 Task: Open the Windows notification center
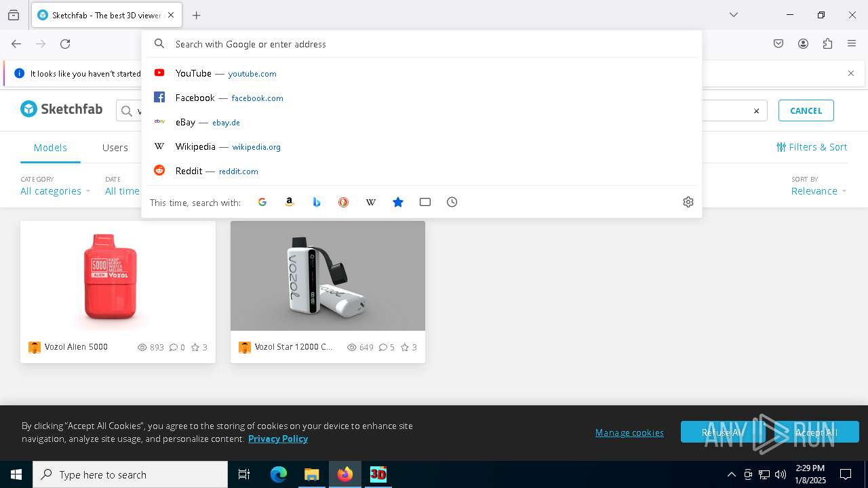click(846, 474)
